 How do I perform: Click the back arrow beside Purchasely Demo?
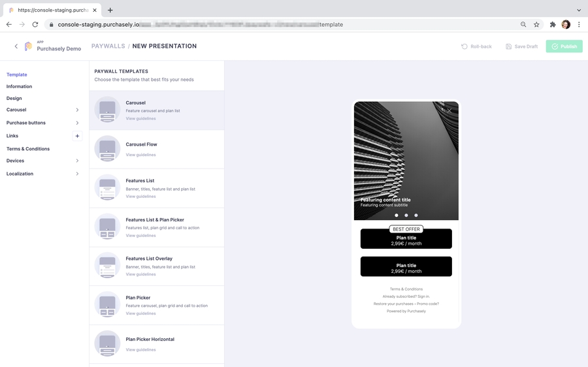click(16, 46)
